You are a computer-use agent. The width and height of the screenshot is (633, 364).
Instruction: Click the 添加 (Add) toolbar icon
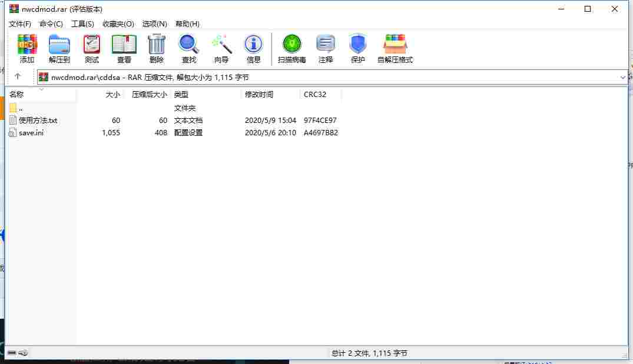point(27,44)
